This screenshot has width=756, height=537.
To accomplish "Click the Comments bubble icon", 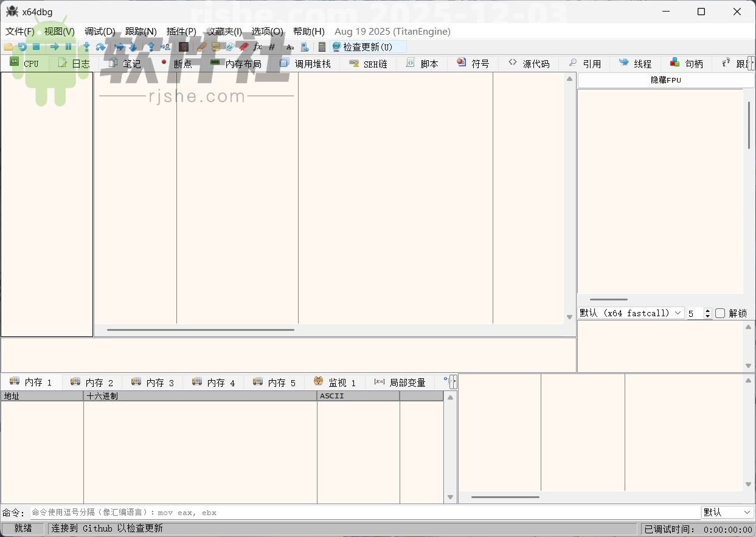I will coord(217,47).
